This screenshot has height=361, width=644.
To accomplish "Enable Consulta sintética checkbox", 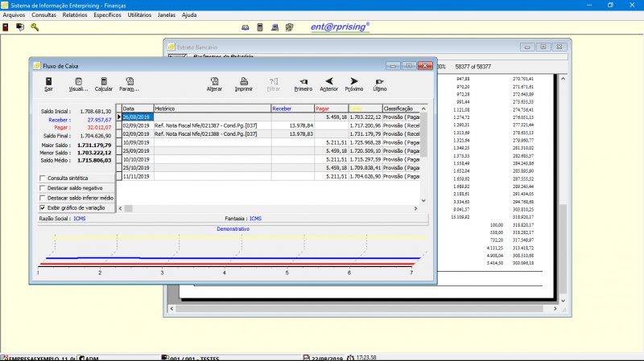I will [x=43, y=178].
